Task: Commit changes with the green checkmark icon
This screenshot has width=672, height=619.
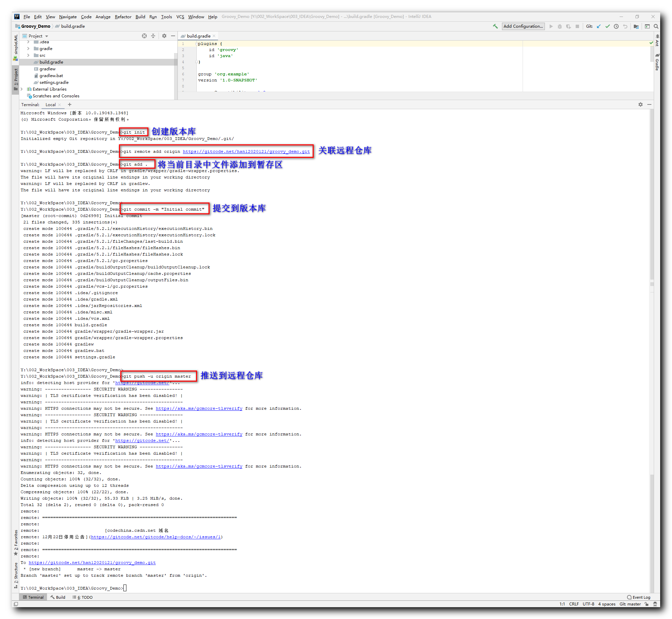Action: 607,26
